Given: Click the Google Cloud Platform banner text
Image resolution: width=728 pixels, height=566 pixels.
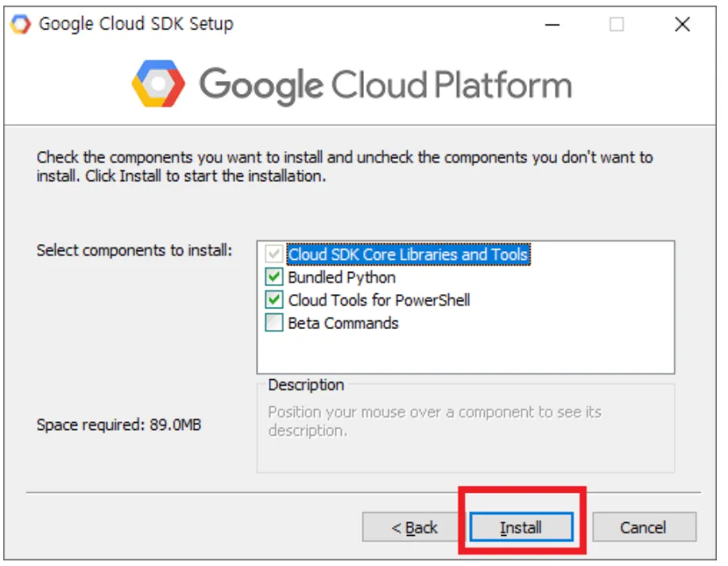Looking at the screenshot, I should 385,84.
